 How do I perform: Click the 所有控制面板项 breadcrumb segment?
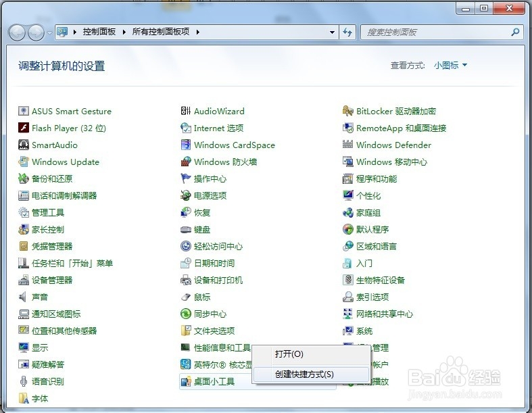[x=160, y=32]
